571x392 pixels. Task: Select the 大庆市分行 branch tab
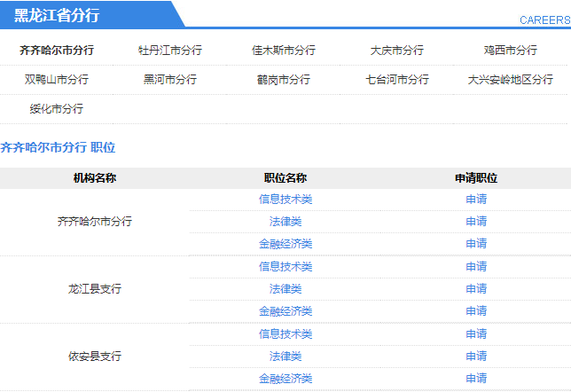pos(397,51)
